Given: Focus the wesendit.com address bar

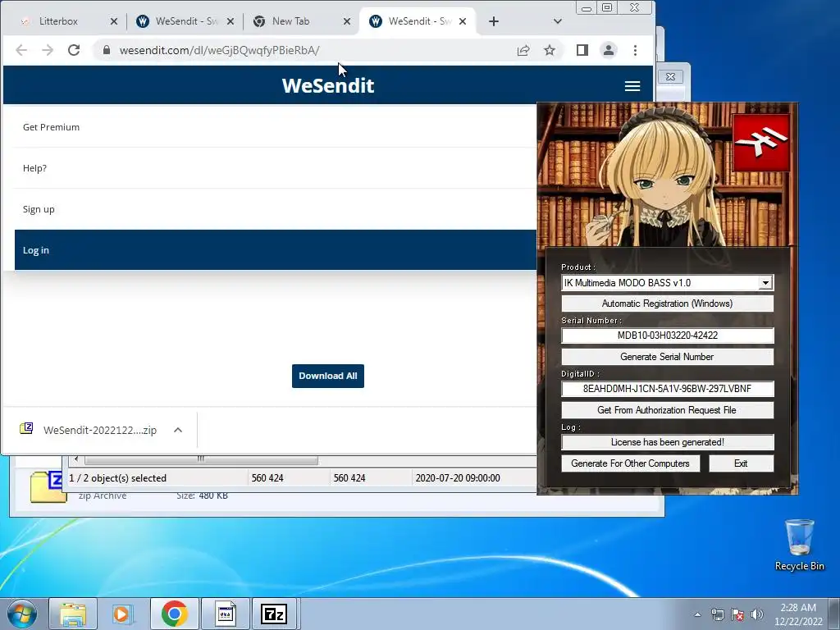Looking at the screenshot, I should pos(311,50).
